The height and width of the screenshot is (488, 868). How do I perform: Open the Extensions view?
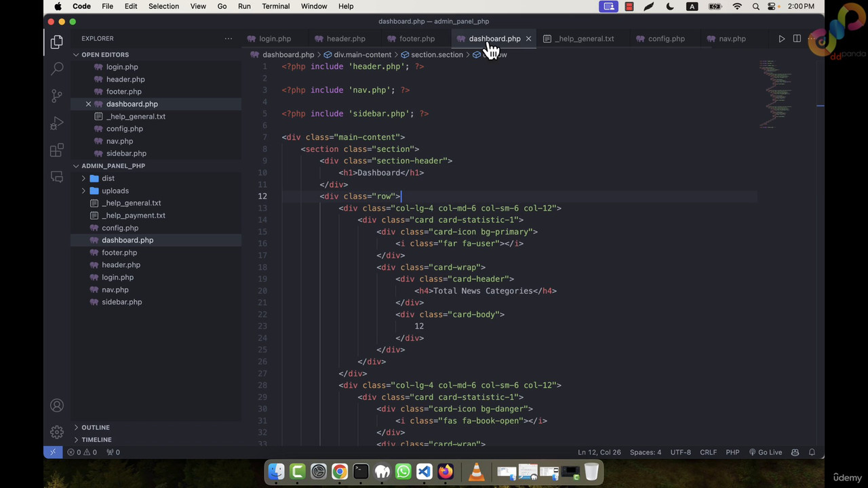coord(57,150)
